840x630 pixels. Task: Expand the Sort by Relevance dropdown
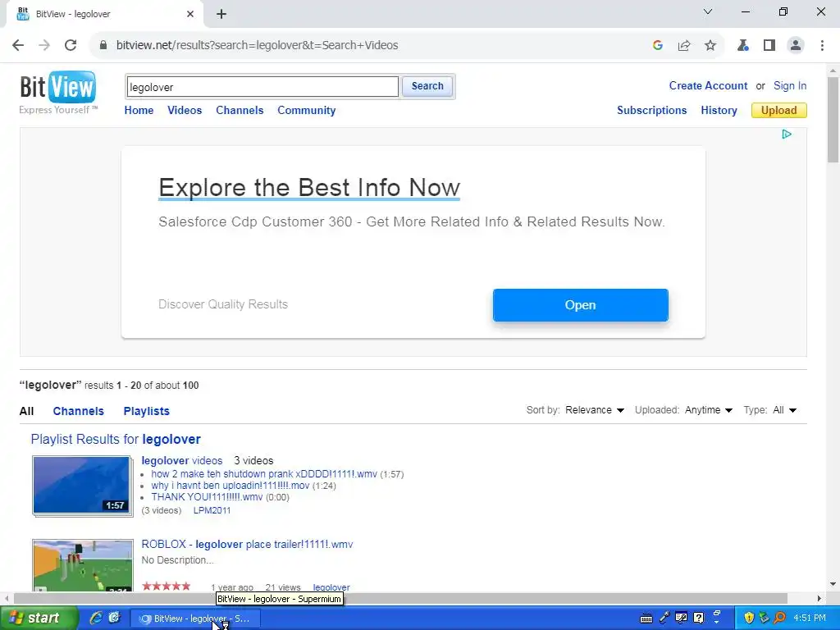(595, 410)
